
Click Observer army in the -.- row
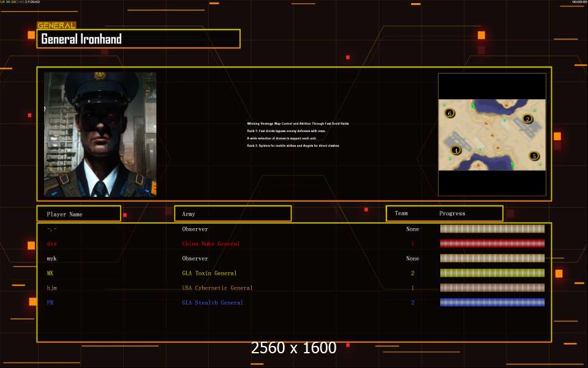coord(195,229)
